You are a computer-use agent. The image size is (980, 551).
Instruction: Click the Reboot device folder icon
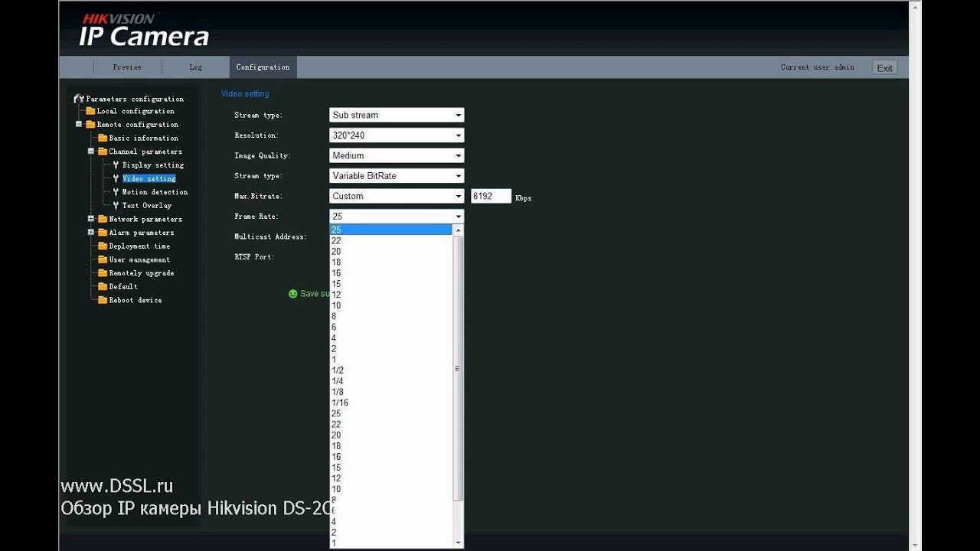point(103,300)
